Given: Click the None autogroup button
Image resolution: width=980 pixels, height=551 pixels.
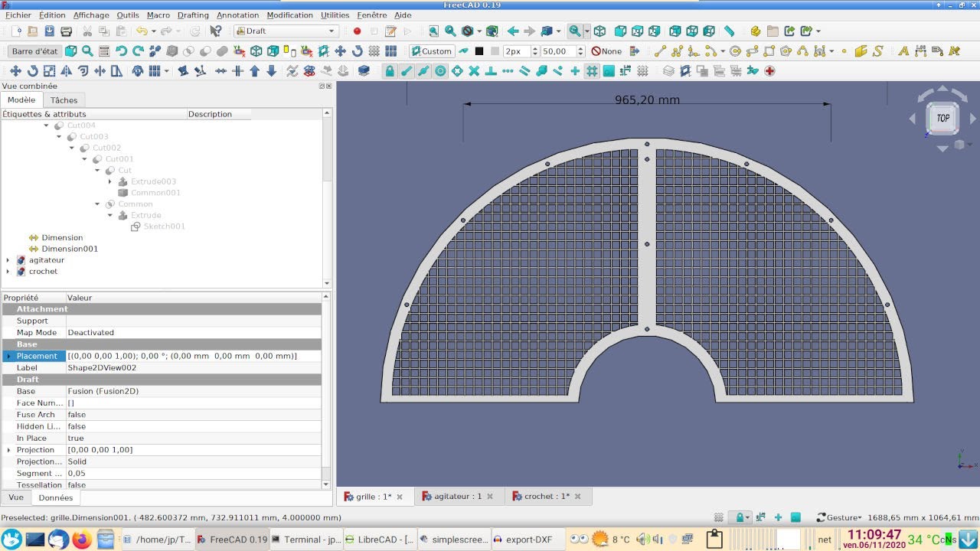Looking at the screenshot, I should pos(606,51).
